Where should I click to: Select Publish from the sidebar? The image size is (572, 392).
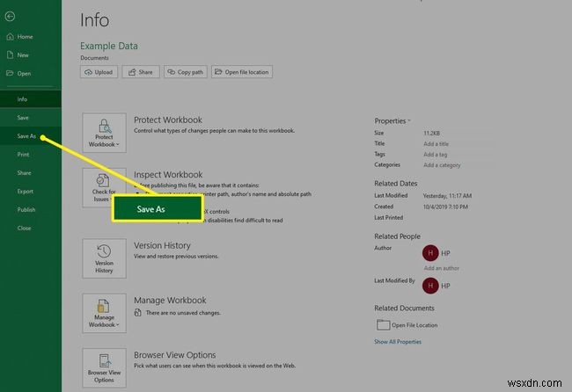[x=26, y=209]
